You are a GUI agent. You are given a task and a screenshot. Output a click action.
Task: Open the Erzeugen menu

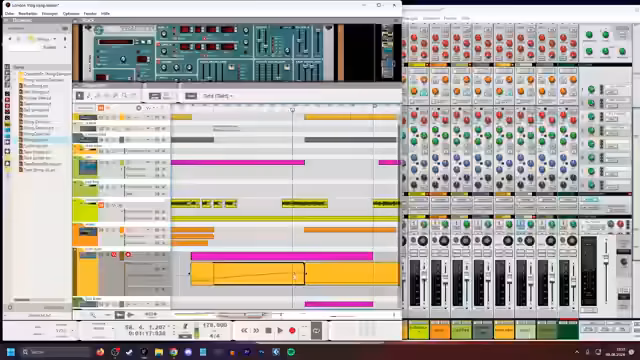[50, 13]
